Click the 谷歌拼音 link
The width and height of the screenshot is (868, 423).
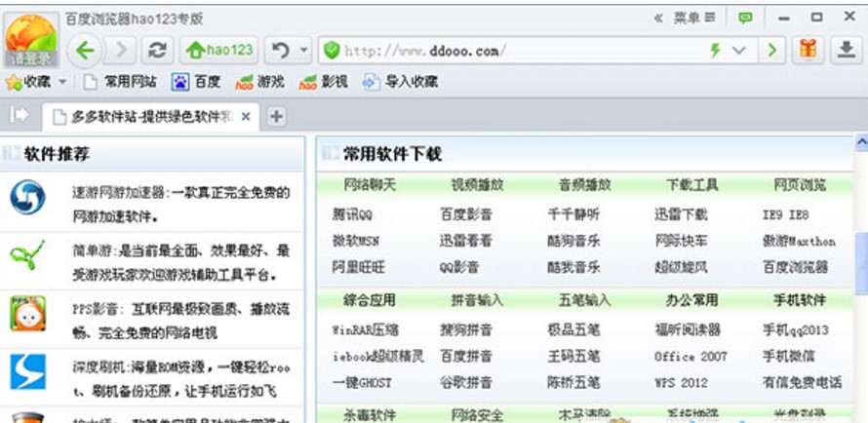[x=466, y=383]
